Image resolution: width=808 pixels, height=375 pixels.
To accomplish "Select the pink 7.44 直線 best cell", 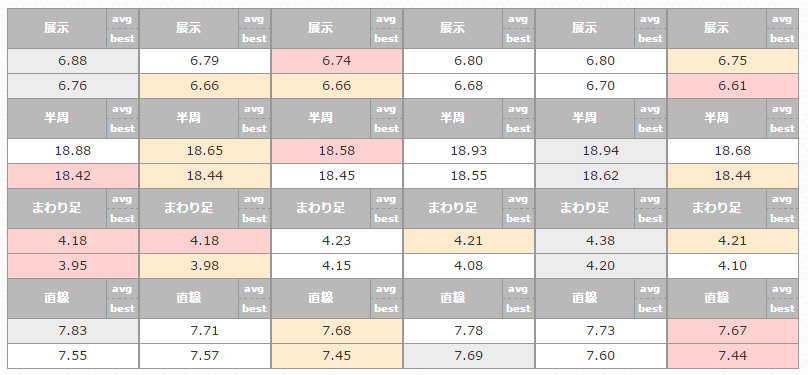I will pos(732,355).
